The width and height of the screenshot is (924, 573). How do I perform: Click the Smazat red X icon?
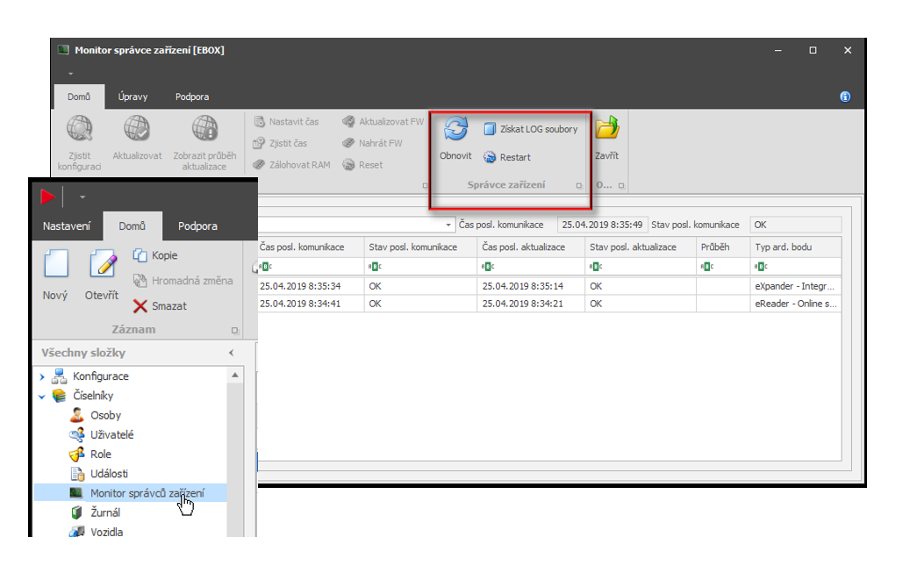point(140,306)
